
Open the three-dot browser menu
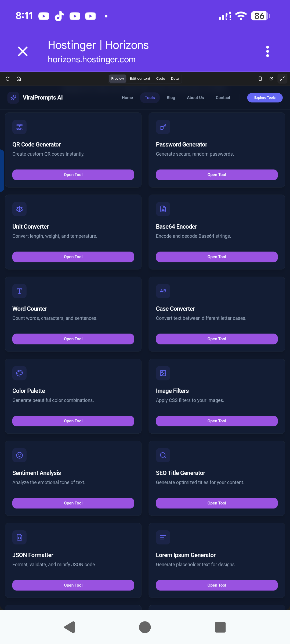point(267,51)
